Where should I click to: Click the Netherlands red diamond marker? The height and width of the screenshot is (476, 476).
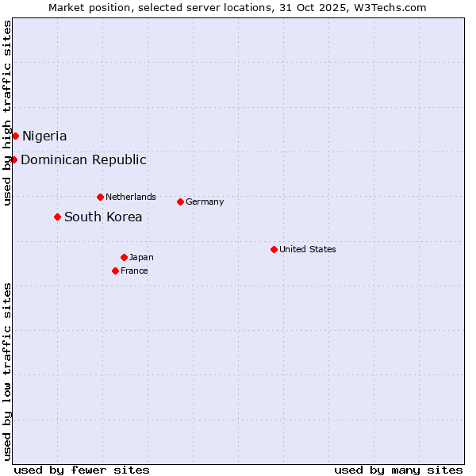point(100,197)
